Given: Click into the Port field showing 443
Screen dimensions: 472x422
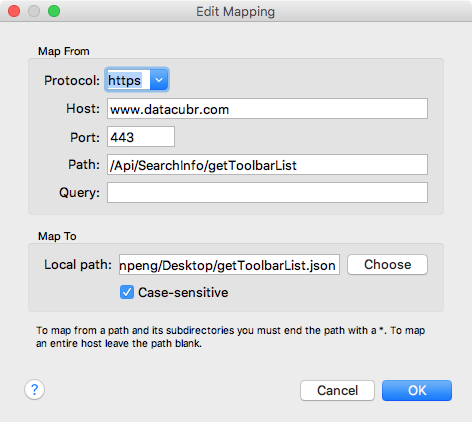Looking at the screenshot, I should pos(141,137).
